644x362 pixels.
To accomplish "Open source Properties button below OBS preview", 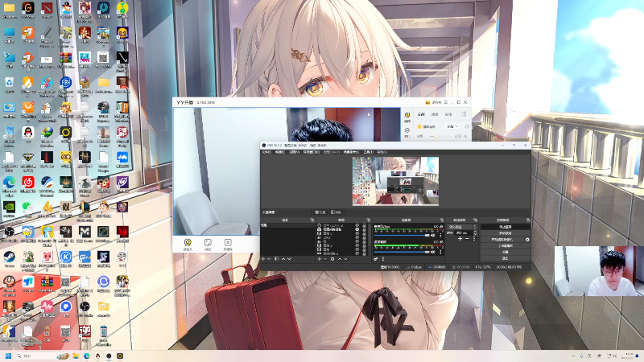I will coord(320,212).
